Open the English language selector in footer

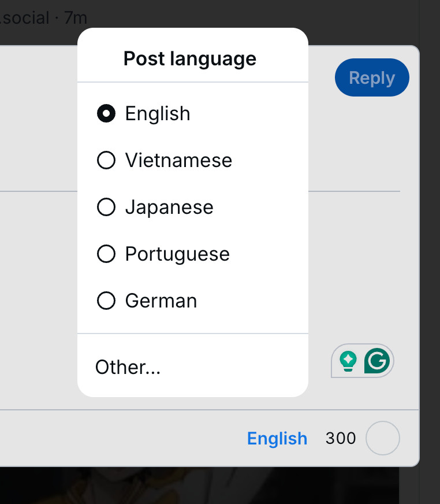(x=277, y=439)
